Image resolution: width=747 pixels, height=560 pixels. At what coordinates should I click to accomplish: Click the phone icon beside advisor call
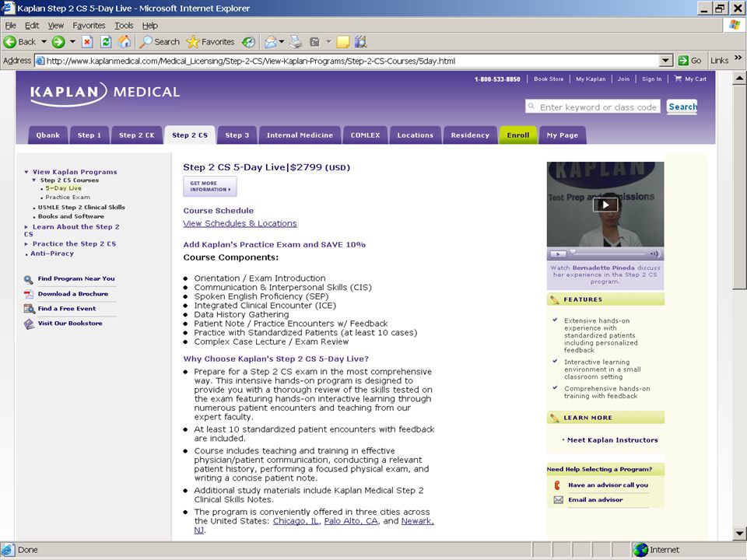(557, 485)
